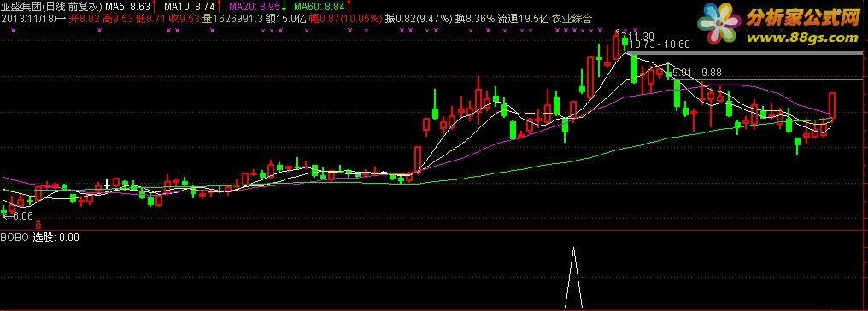Open the BOBO 选股 indicator label
Viewport: 868px width, 311px height.
coord(40,238)
